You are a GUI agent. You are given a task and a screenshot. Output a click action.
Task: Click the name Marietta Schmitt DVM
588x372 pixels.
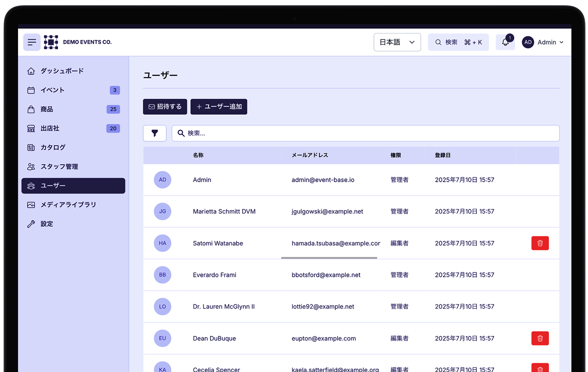point(224,211)
